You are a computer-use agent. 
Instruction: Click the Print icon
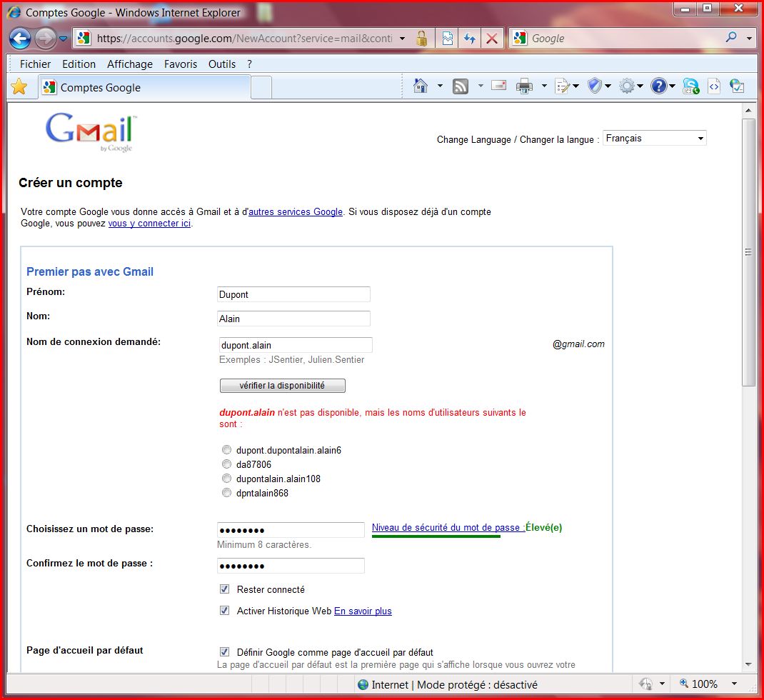(524, 86)
